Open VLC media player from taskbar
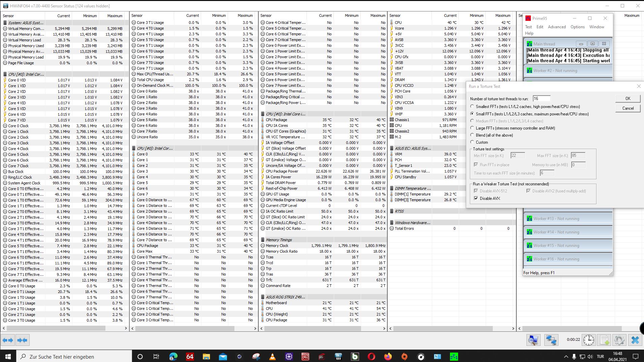 click(x=272, y=357)
